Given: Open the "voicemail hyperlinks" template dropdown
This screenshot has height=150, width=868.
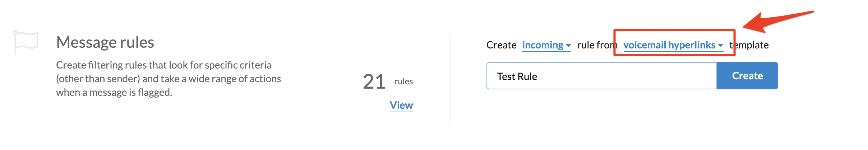Looking at the screenshot, I should (673, 45).
